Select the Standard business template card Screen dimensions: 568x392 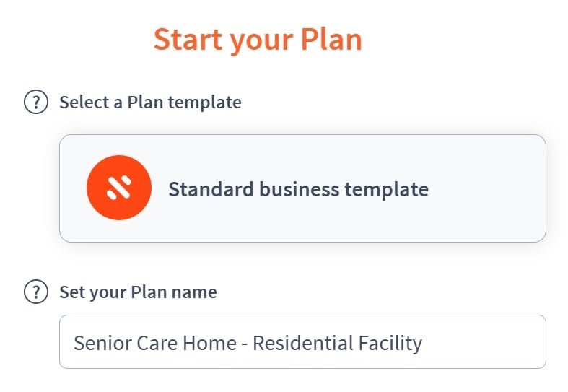[x=302, y=188]
